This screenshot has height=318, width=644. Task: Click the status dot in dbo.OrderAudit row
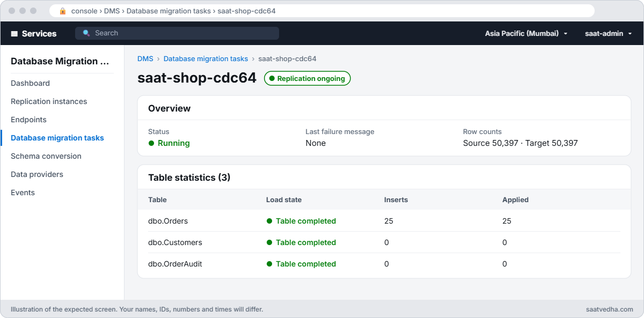pos(269,264)
